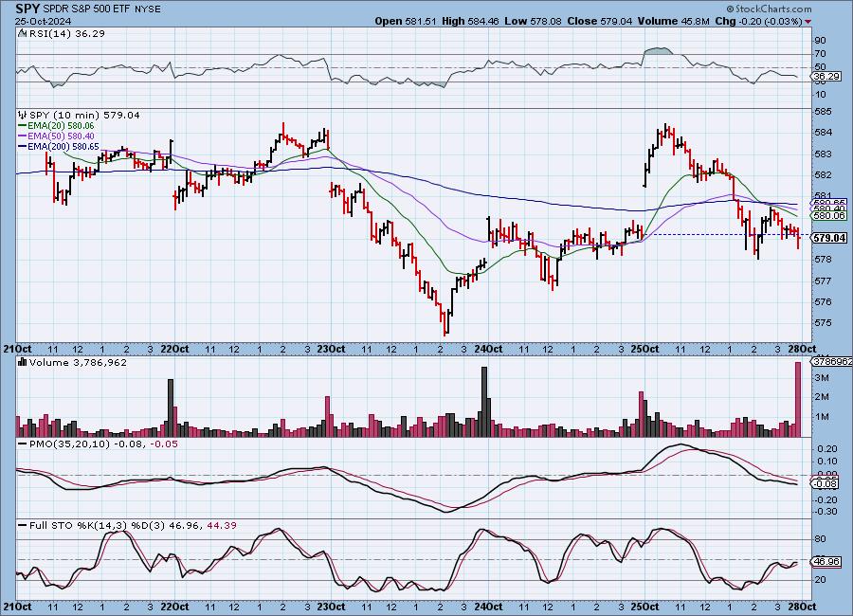Click 28Oct on the bottom-most date axis
853x616 pixels.
[802, 607]
